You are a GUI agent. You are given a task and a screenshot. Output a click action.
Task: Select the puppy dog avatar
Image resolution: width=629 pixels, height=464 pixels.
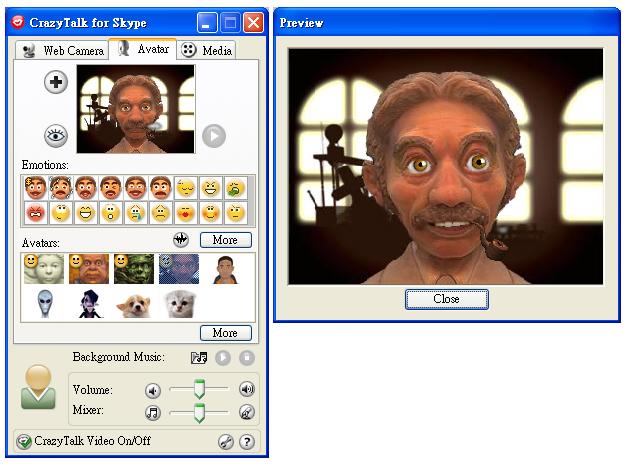134,306
